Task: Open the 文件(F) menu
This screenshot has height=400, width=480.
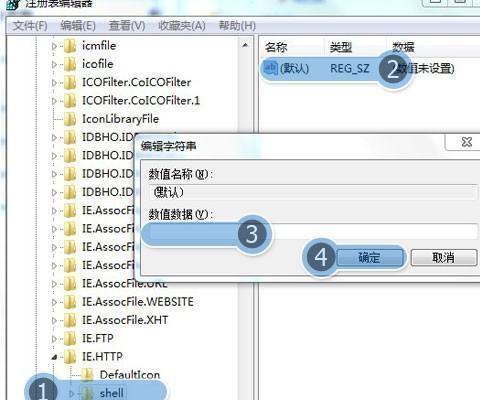Action: [30, 26]
